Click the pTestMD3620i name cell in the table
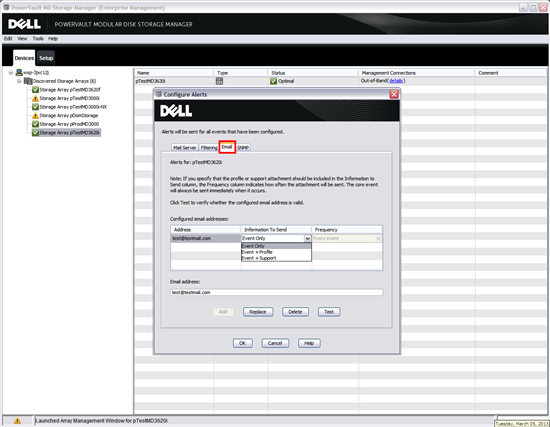The height and width of the screenshot is (427, 550). click(x=174, y=81)
